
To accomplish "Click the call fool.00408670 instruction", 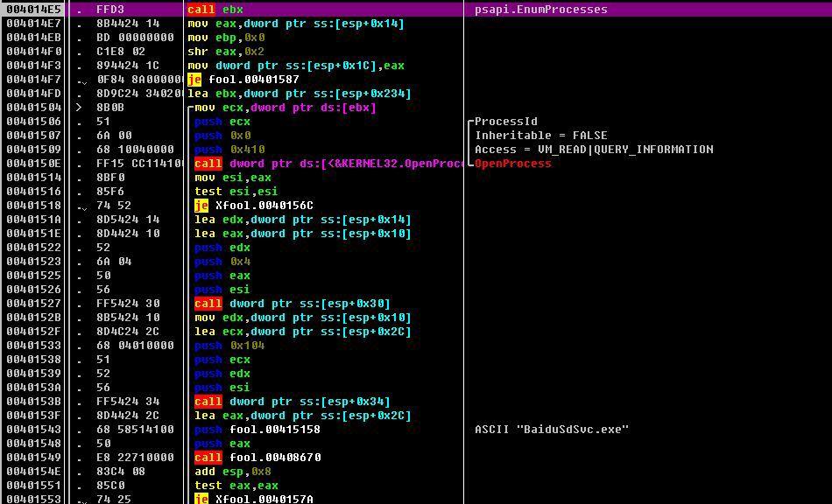I will tap(257, 458).
